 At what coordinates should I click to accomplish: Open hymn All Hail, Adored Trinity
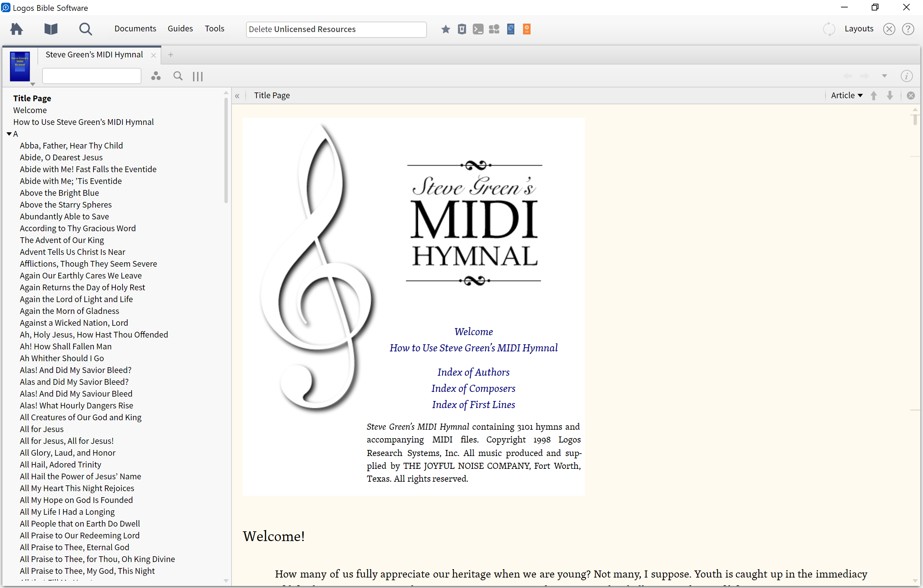point(60,464)
